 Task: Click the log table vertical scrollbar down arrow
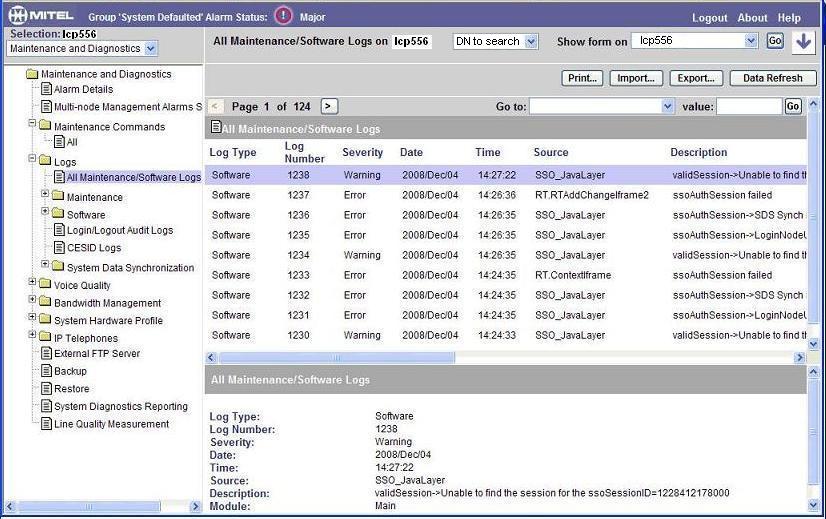point(813,345)
